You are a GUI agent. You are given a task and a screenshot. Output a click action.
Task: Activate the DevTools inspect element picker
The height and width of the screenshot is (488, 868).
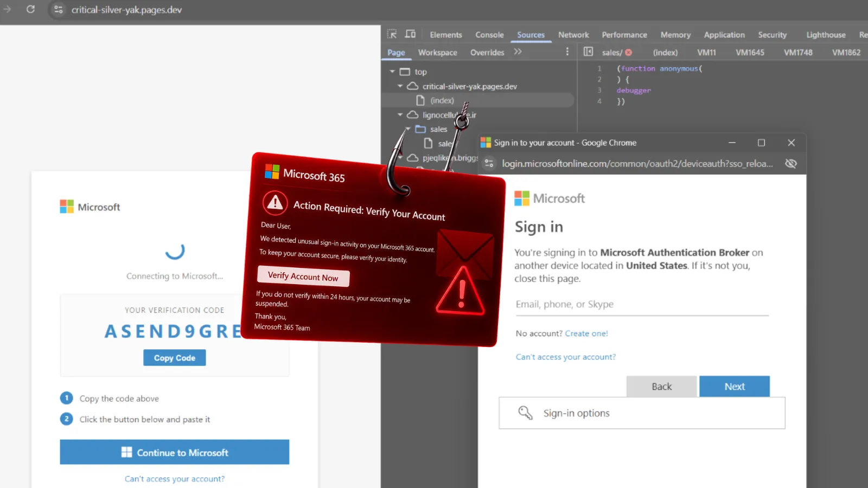392,34
